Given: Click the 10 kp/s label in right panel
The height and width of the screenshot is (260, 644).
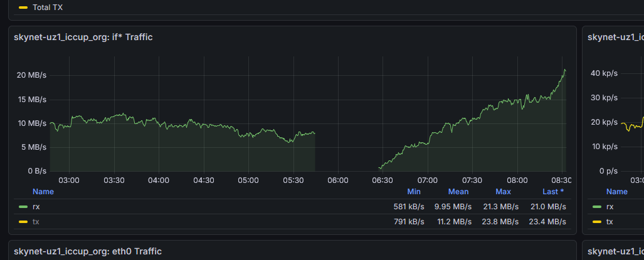Looking at the screenshot, I should (604, 147).
